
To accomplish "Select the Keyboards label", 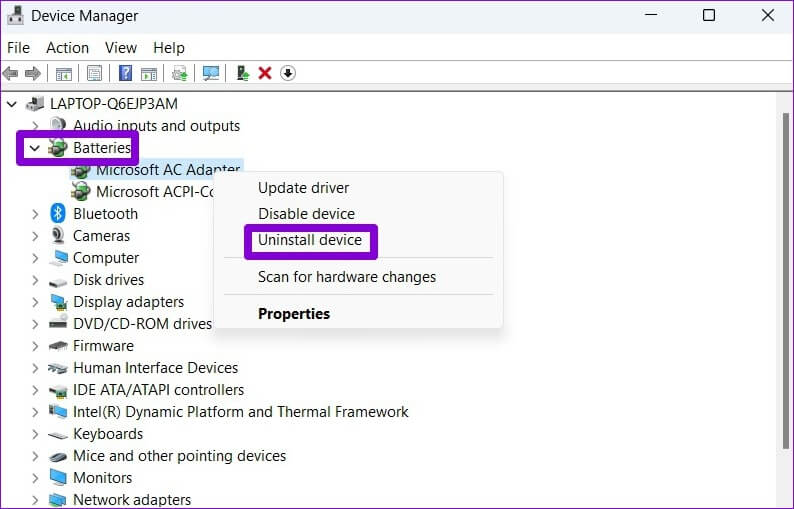I will (108, 434).
